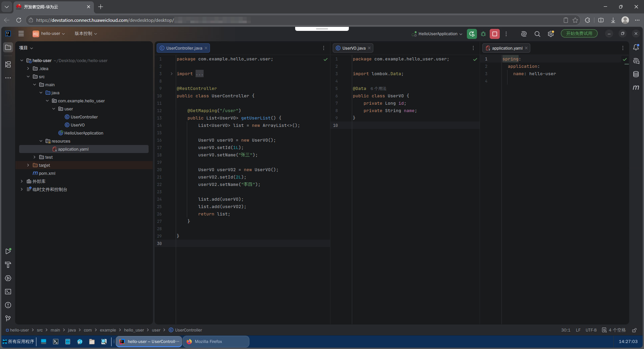Open the AI assistant swirl icon in toolbar
This screenshot has width=644, height=349.
coord(524,34)
